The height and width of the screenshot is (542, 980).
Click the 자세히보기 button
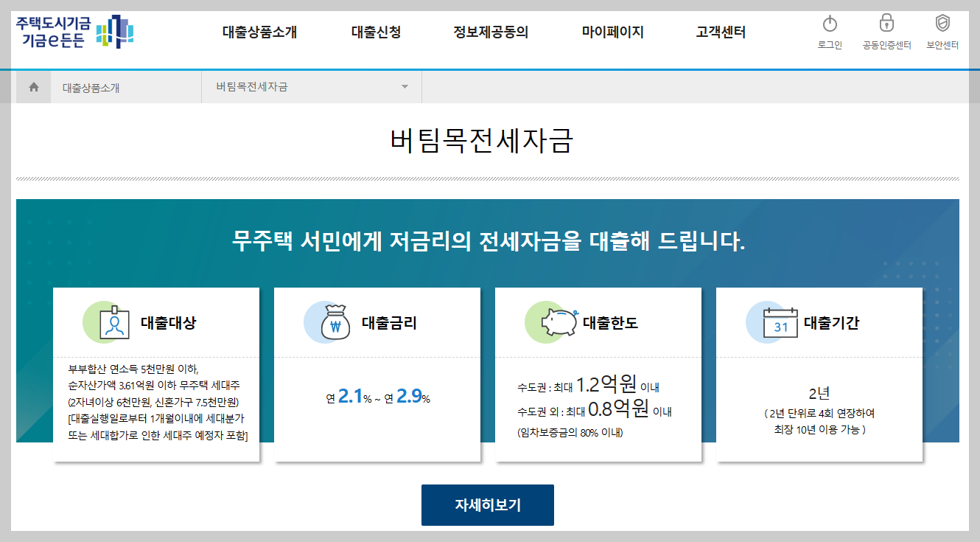[487, 504]
